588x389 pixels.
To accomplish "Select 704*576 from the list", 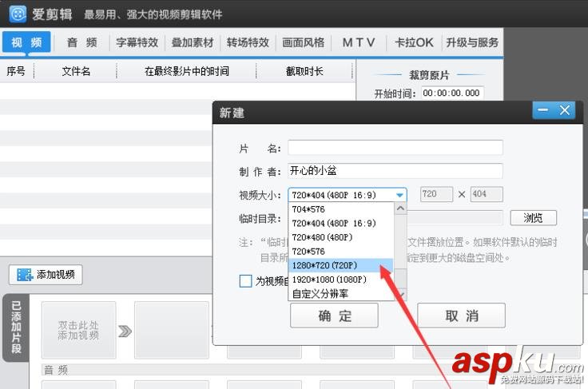I will click(x=341, y=209).
